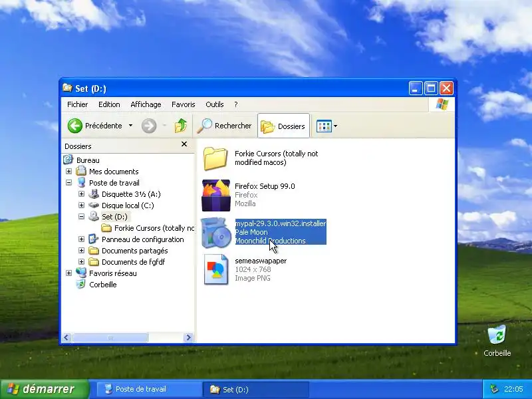The image size is (532, 399).
Task: Select Documents partagés folder in tree
Action: pos(135,251)
